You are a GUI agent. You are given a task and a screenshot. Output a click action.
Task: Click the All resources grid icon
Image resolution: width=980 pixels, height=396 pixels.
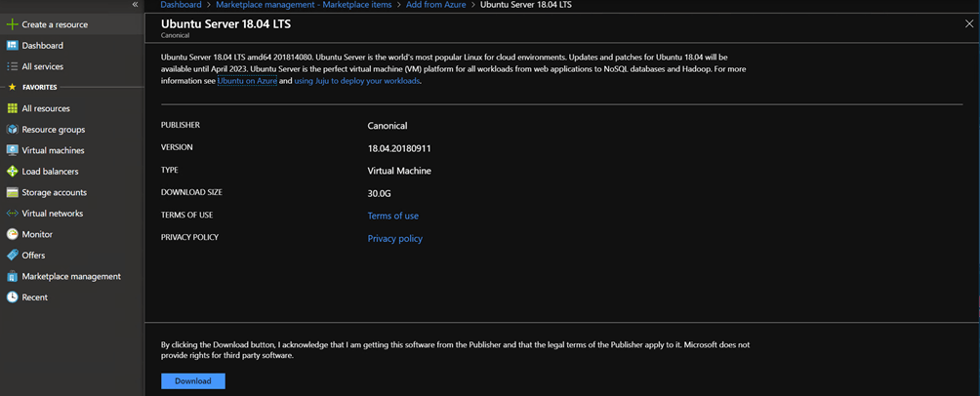[x=12, y=108]
